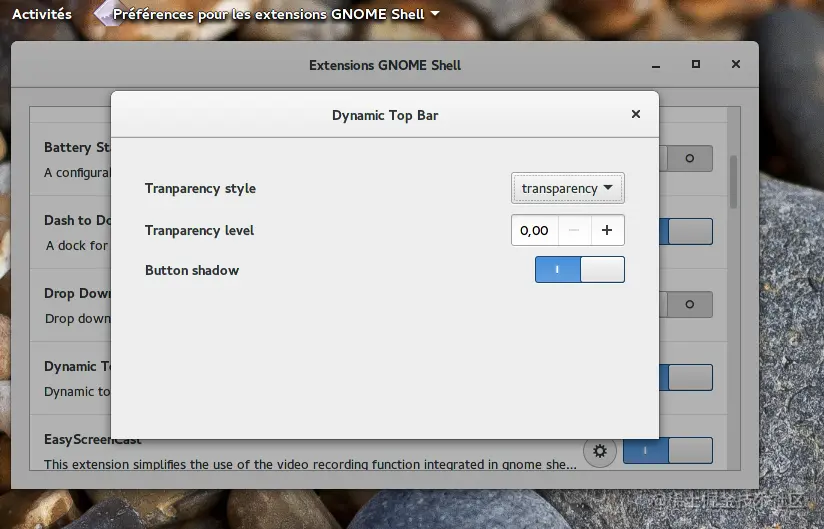Click the Button shadow label
Viewport: 824px width, 529px height.
[x=192, y=271]
